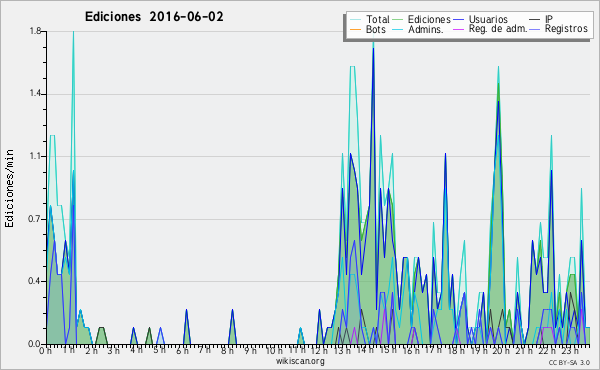This screenshot has height=370, width=600.
Task: Select the IP legend label
Action: tap(548, 19)
